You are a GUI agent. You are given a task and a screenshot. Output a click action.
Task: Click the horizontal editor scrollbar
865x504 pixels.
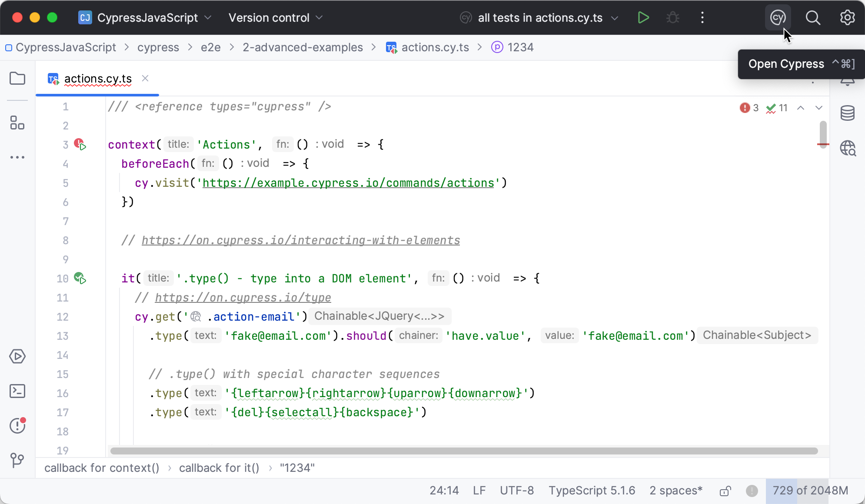pyautogui.click(x=464, y=451)
